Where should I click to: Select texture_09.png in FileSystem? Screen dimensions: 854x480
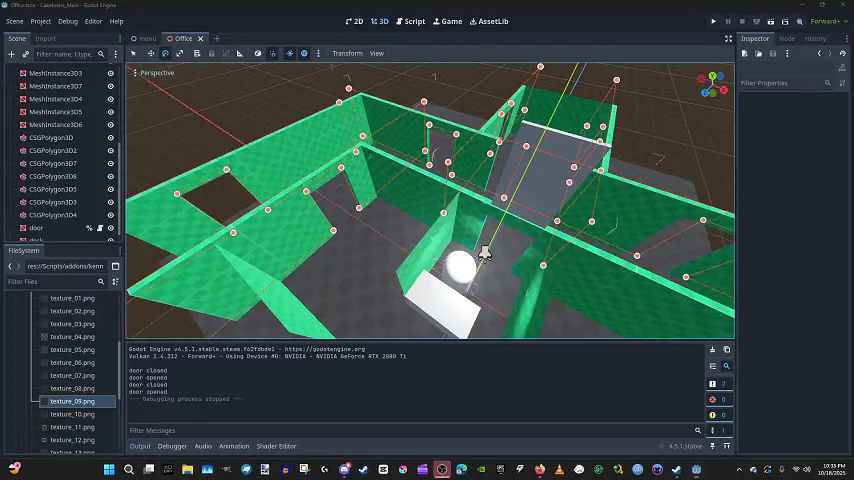78,402
